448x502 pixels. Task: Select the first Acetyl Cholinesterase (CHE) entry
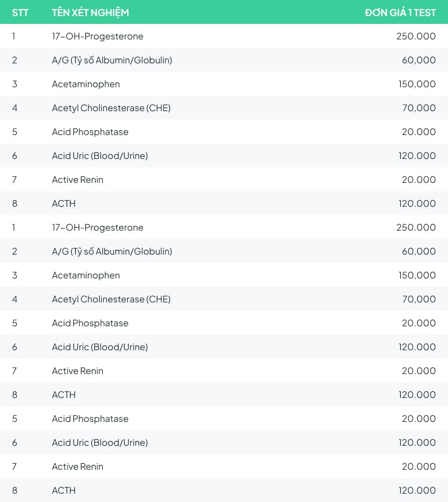(x=111, y=108)
